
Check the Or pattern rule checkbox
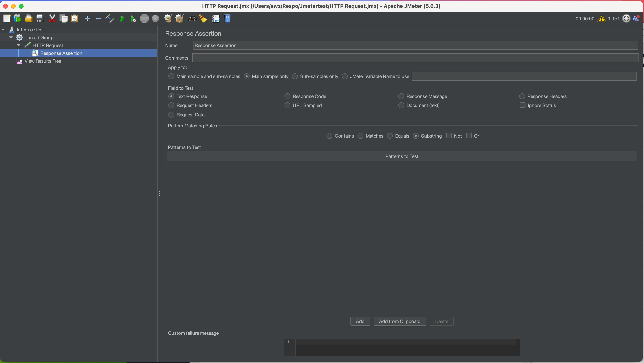click(x=469, y=136)
